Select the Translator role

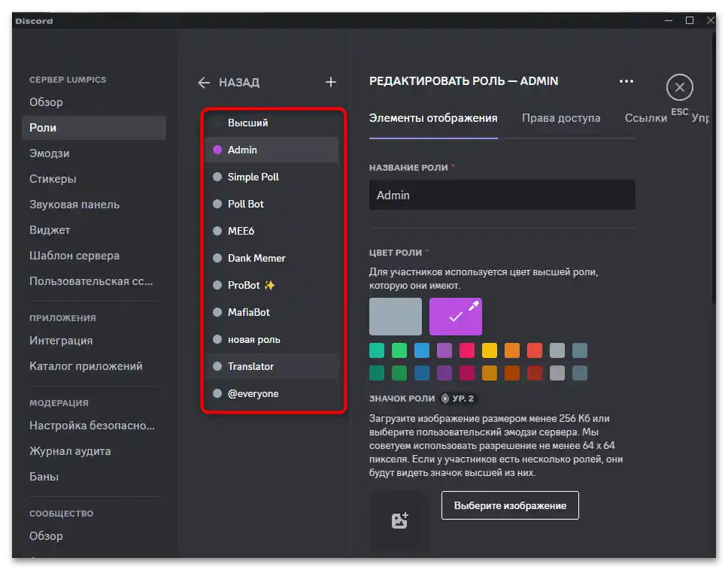(250, 366)
